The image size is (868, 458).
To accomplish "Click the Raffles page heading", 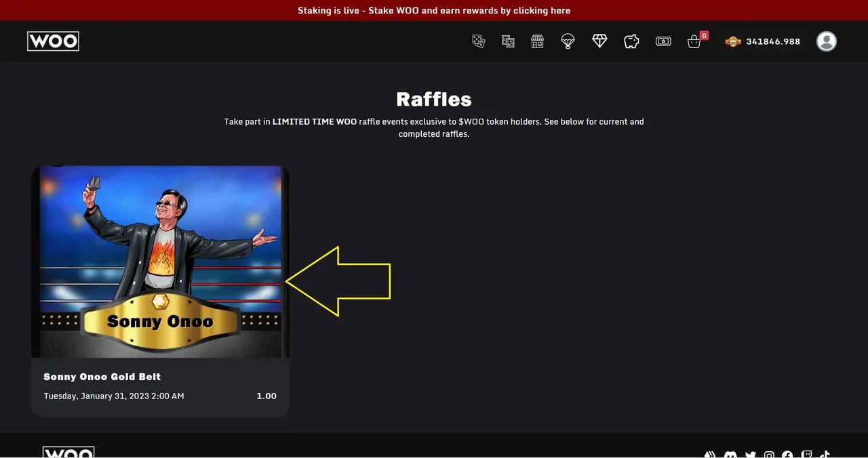I will tap(434, 99).
